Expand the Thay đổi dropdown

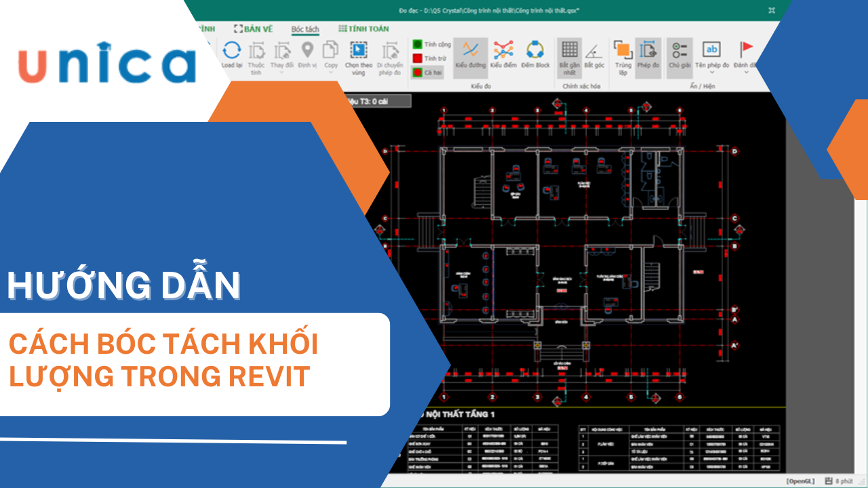pyautogui.click(x=281, y=72)
